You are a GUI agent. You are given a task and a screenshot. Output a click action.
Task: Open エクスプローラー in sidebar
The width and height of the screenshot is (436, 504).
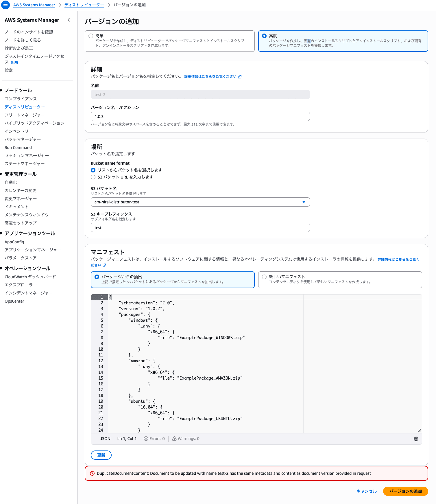[x=21, y=285]
